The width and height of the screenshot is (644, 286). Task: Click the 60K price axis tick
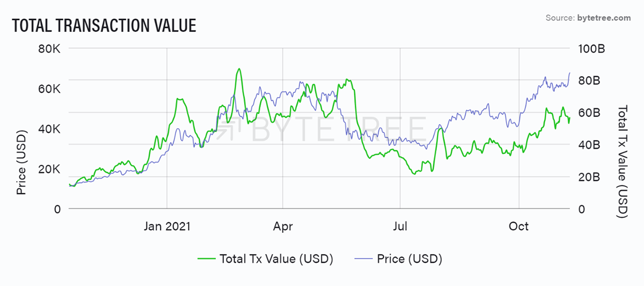[49, 89]
